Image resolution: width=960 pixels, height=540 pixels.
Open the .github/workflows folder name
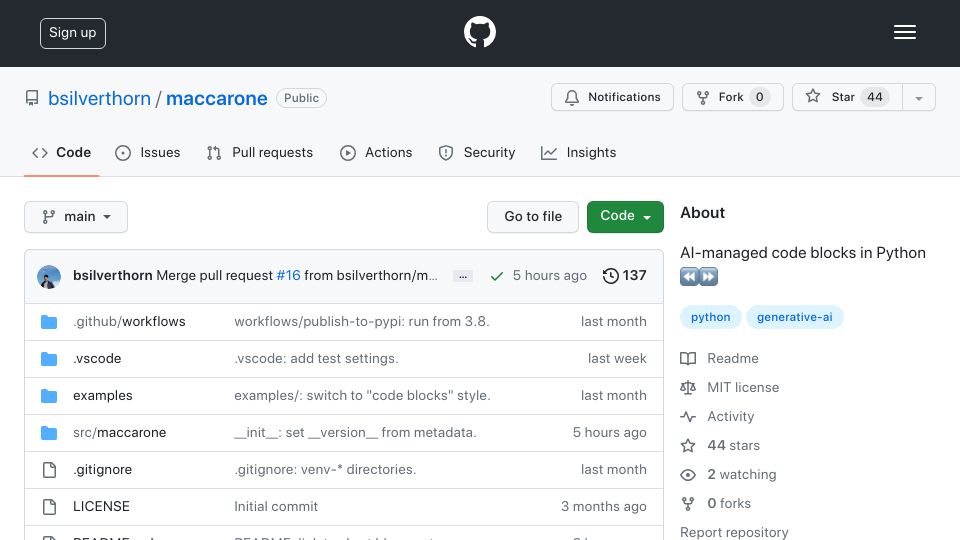click(x=129, y=321)
